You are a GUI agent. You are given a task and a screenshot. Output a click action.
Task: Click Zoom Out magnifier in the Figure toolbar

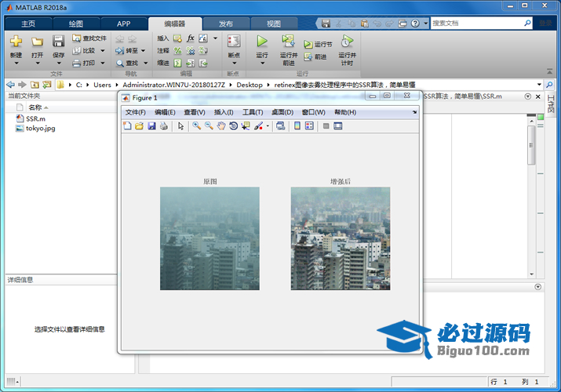pos(209,126)
